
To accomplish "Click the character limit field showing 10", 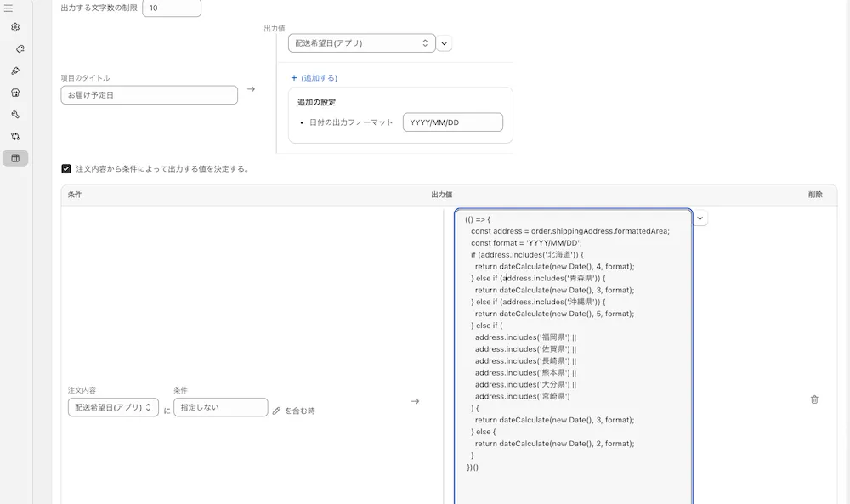I will click(171, 8).
